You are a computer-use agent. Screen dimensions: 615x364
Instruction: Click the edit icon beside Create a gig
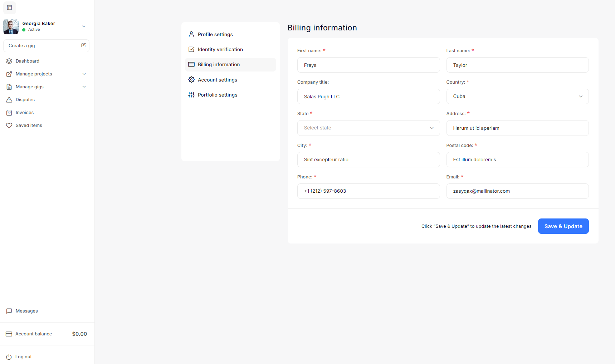coord(83,45)
